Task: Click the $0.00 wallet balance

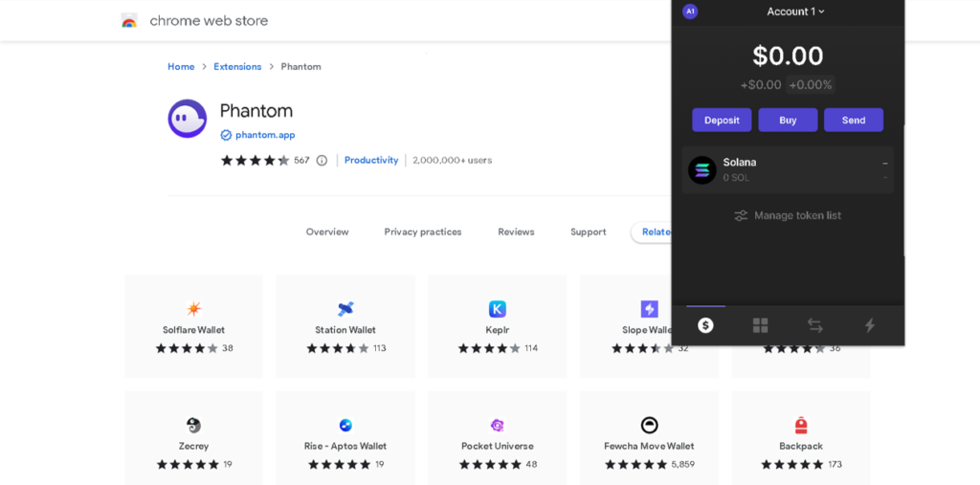Action: 788,55
